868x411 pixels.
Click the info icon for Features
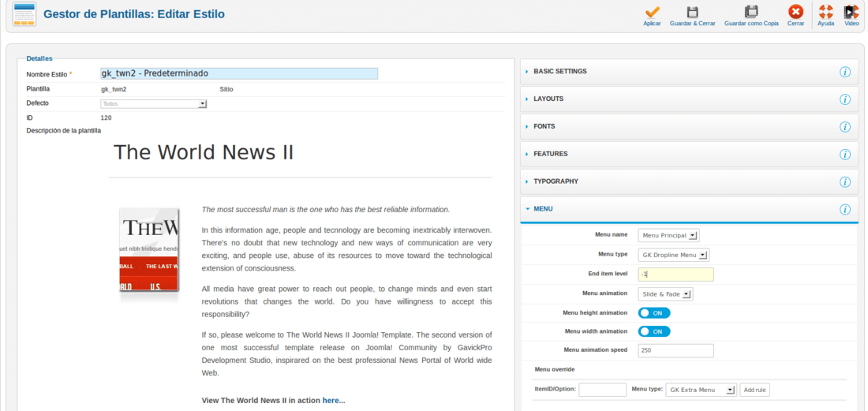click(x=845, y=155)
